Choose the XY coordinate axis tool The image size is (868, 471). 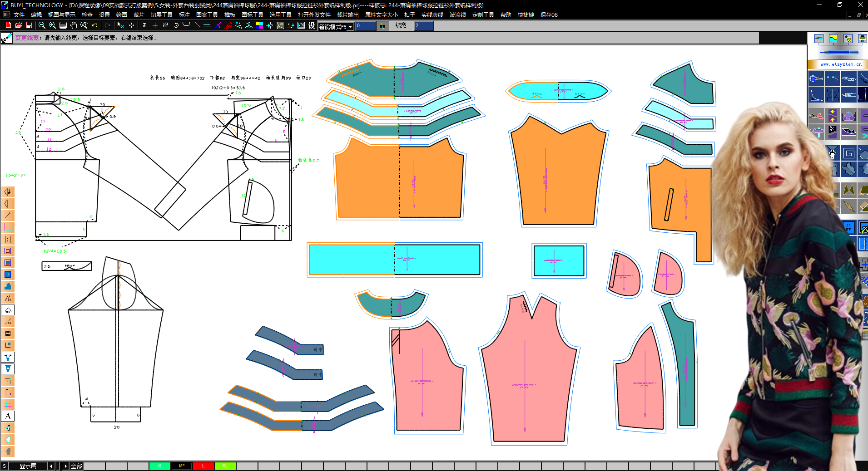tap(8, 392)
